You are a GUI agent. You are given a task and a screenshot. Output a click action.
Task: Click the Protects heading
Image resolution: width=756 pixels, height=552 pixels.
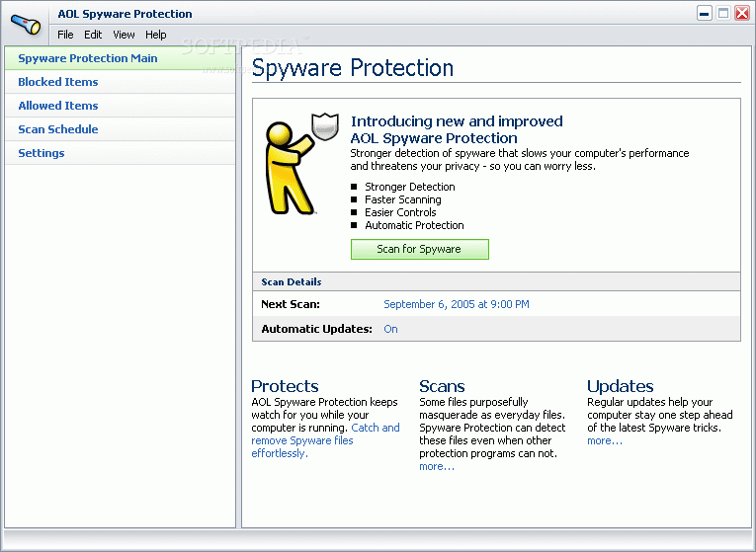[x=285, y=386]
